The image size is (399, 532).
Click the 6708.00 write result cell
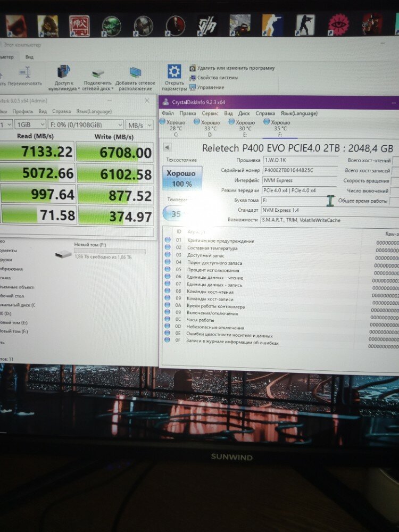115,153
